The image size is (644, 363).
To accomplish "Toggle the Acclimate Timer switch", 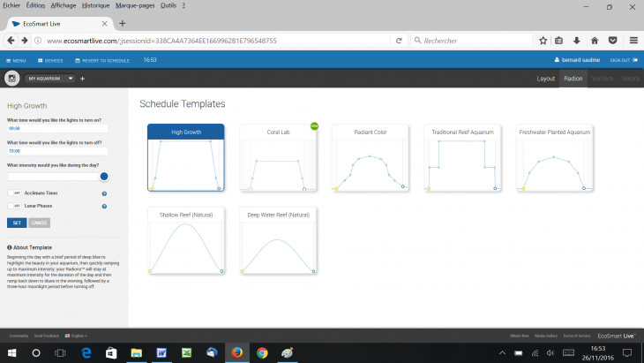I will (x=15, y=193).
